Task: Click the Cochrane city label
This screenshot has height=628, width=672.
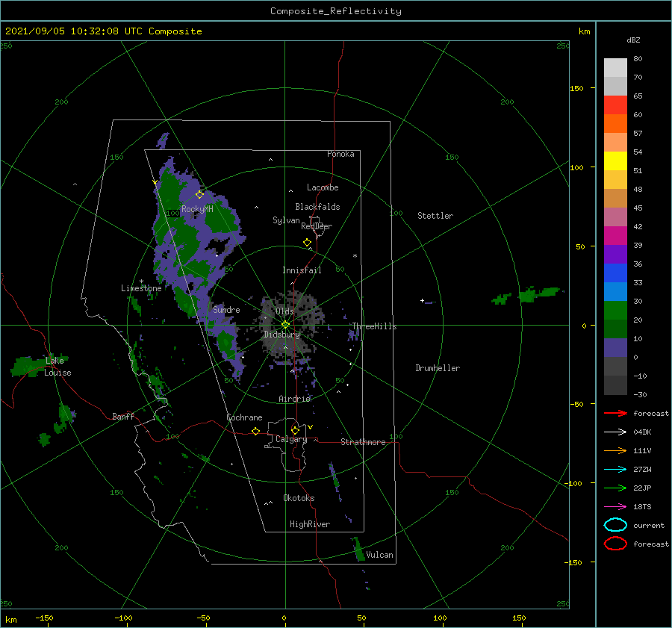Action: click(x=244, y=417)
